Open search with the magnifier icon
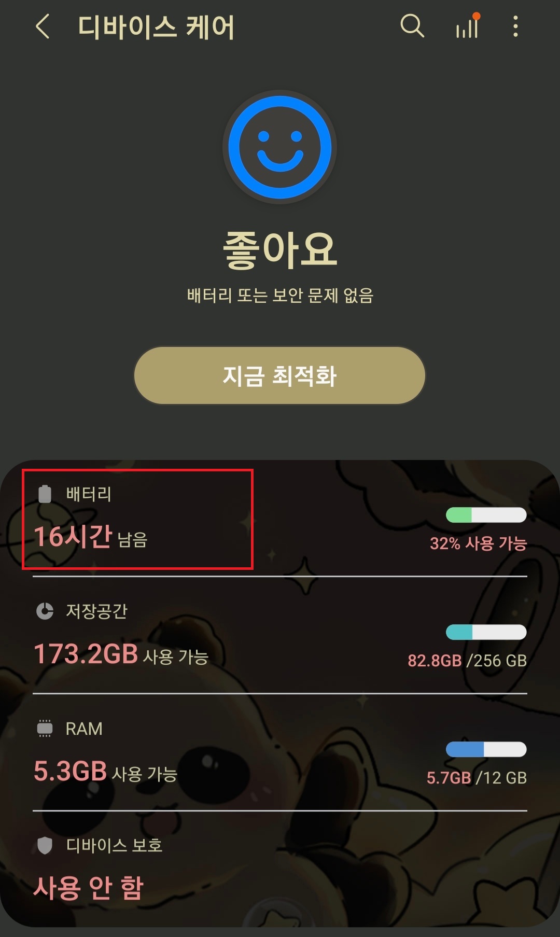 (412, 26)
